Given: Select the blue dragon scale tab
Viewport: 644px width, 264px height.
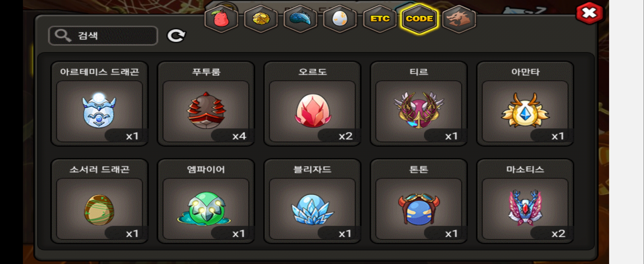Looking at the screenshot, I should pos(300,19).
